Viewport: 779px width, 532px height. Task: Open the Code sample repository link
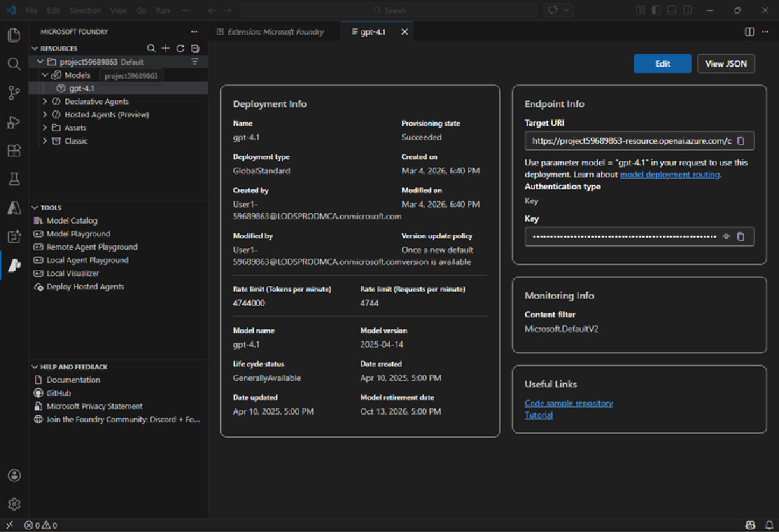(569, 403)
